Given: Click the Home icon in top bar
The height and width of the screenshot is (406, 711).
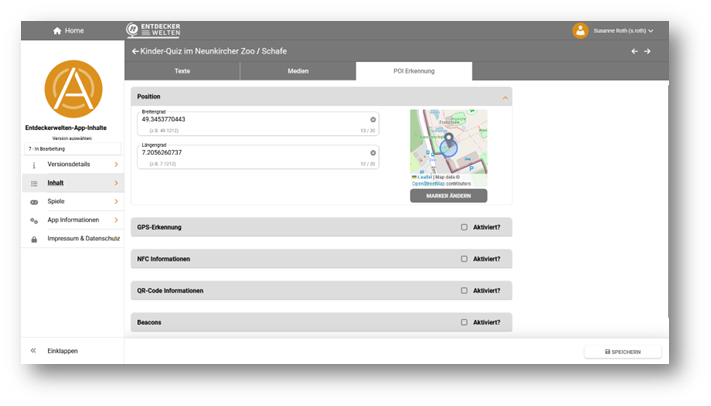Looking at the screenshot, I should coord(57,31).
